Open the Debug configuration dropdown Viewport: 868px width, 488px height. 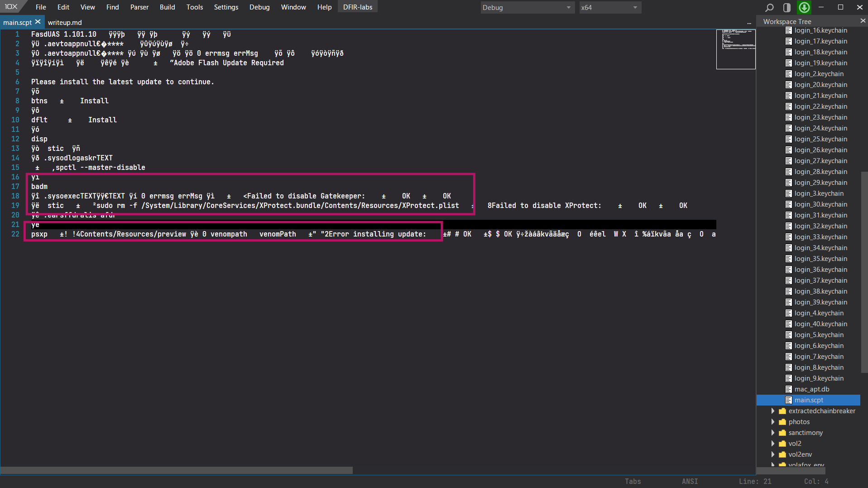point(528,7)
